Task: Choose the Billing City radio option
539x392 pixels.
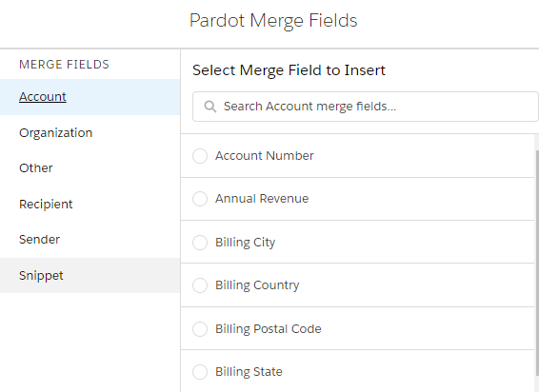Action: (x=200, y=243)
